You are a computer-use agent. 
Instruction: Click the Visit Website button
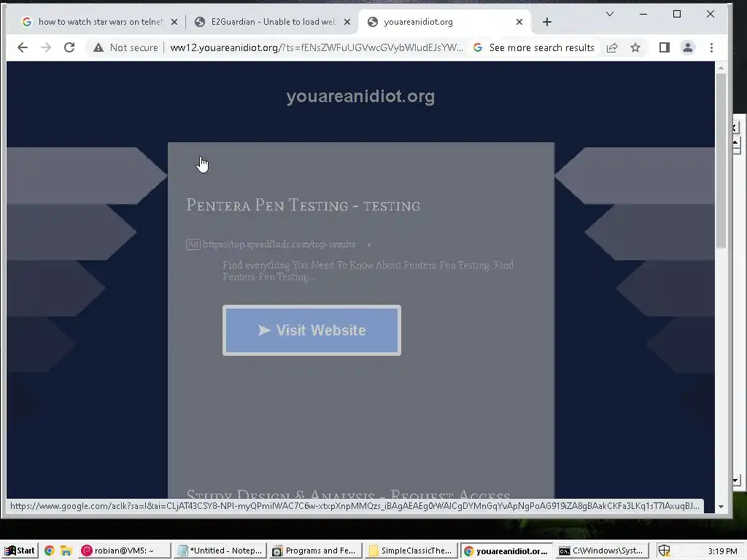[311, 330]
